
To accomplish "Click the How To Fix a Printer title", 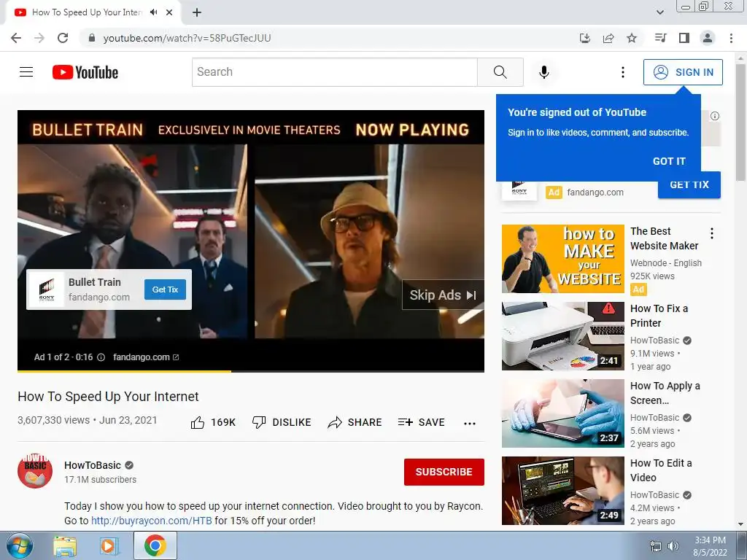I will point(659,316).
